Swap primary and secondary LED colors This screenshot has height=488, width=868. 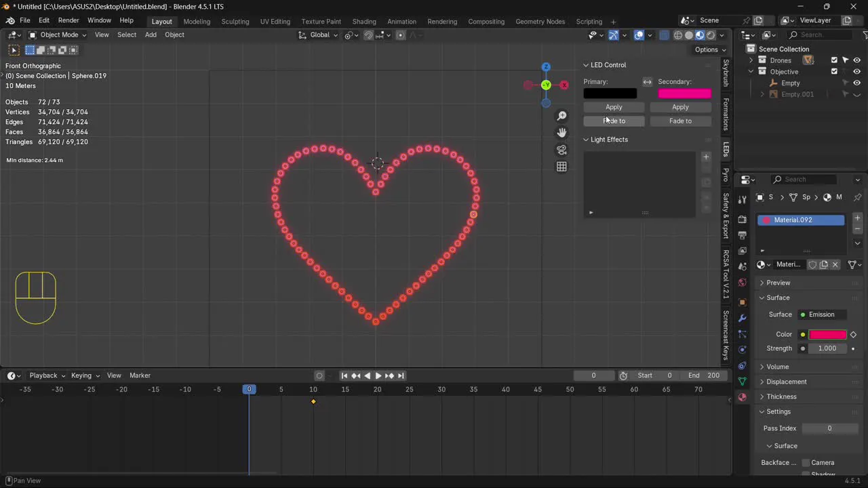pyautogui.click(x=647, y=81)
